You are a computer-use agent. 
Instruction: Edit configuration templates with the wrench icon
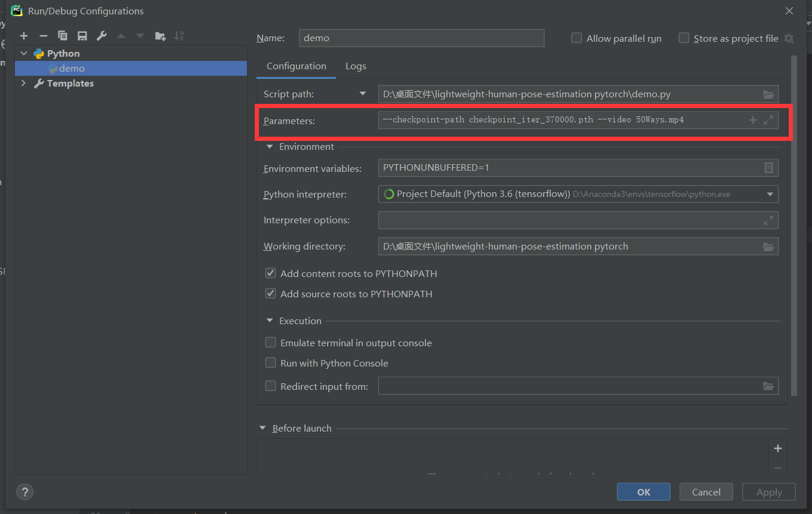(x=101, y=36)
